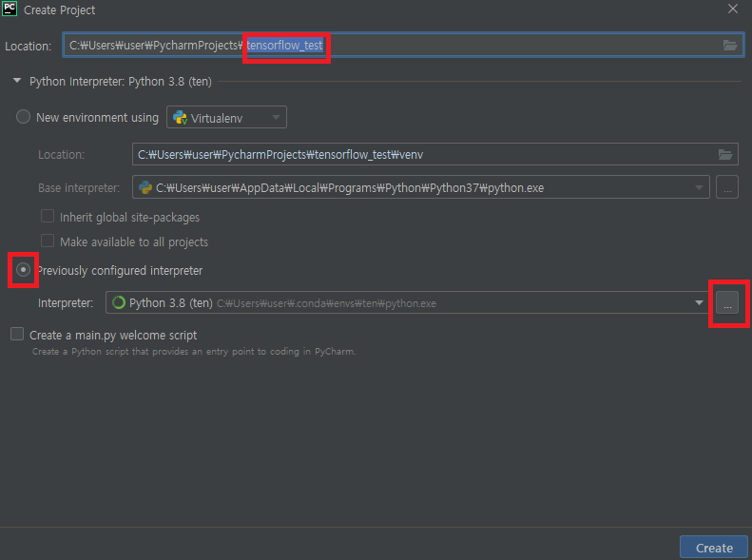Browse for project location using folder icon

click(730, 45)
